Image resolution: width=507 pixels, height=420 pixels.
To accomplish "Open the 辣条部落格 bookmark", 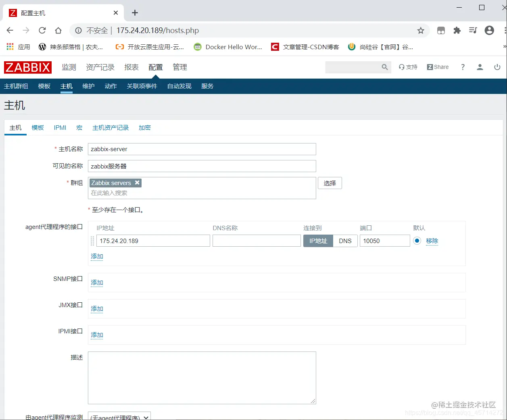I will coord(71,47).
